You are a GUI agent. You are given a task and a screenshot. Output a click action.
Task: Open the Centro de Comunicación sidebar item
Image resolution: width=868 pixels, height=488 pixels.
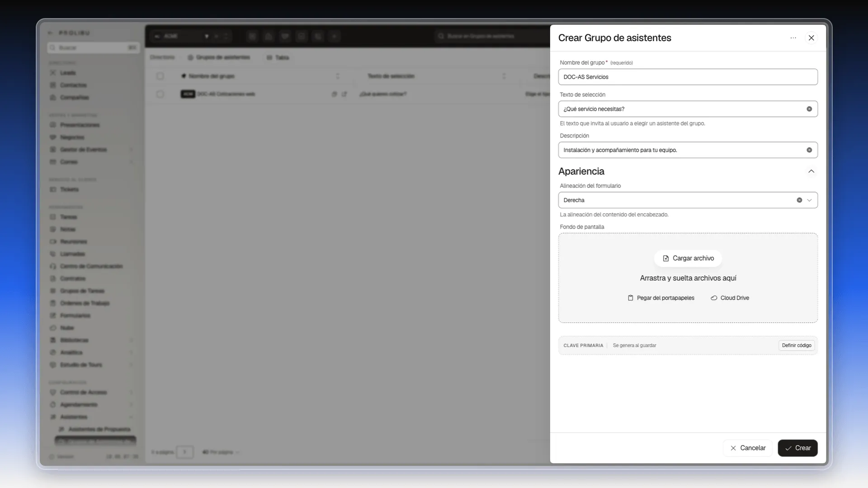pyautogui.click(x=91, y=266)
